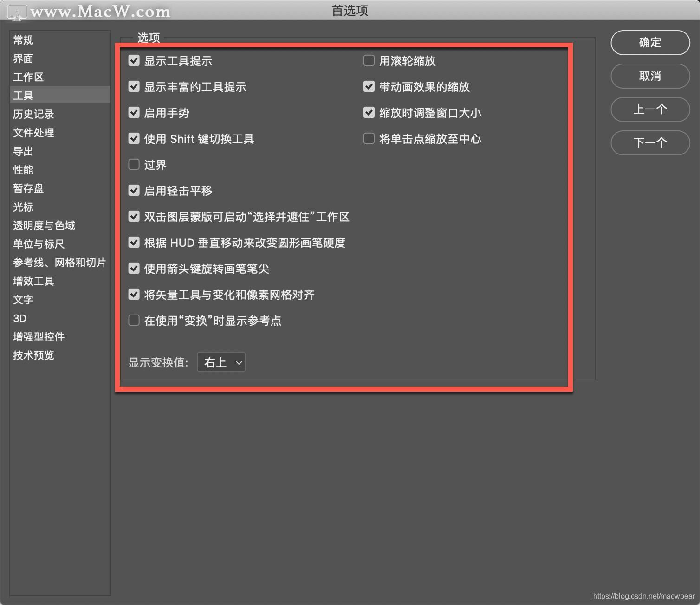Enable 在使用“变换”时显示参考点
Image resolution: width=700 pixels, height=605 pixels.
(x=134, y=321)
